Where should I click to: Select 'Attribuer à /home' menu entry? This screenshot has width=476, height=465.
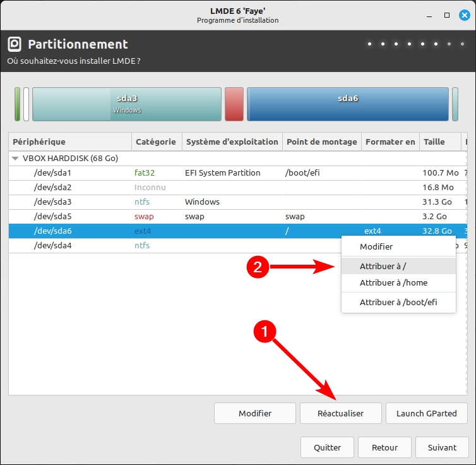(393, 283)
